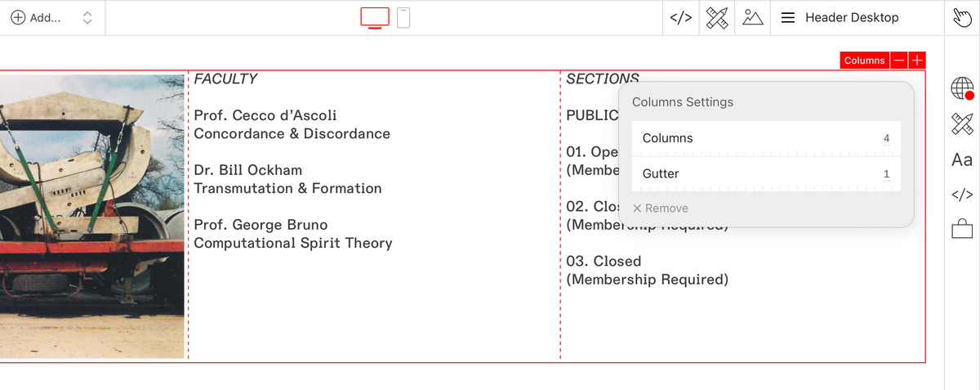The image size is (980, 390).
Task: Open the code view in top toolbar
Action: pyautogui.click(x=681, y=17)
